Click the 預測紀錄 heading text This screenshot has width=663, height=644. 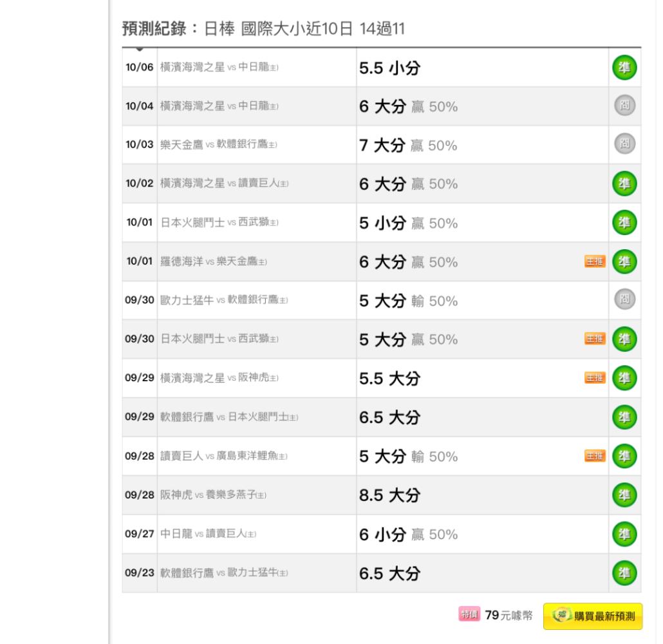click(x=154, y=29)
